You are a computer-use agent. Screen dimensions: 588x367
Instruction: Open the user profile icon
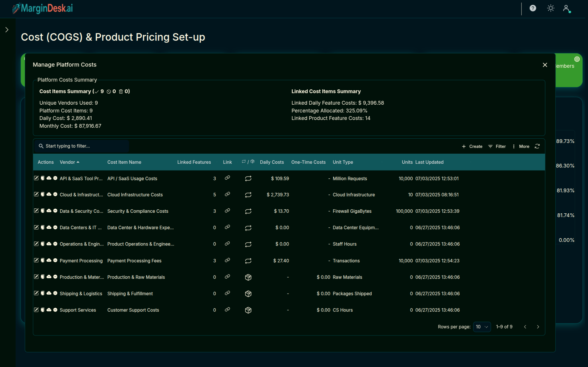tap(566, 9)
